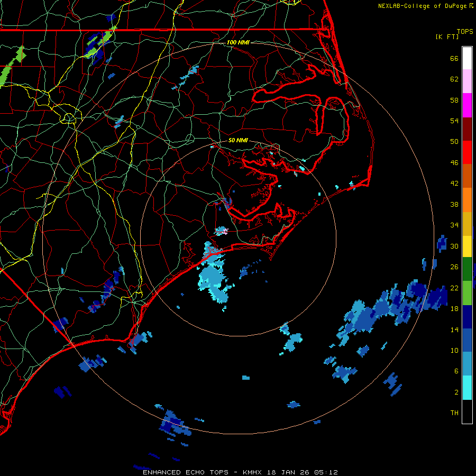Click the dark green 26 kft swatch
This screenshot has height=476, width=476.
[467, 269]
